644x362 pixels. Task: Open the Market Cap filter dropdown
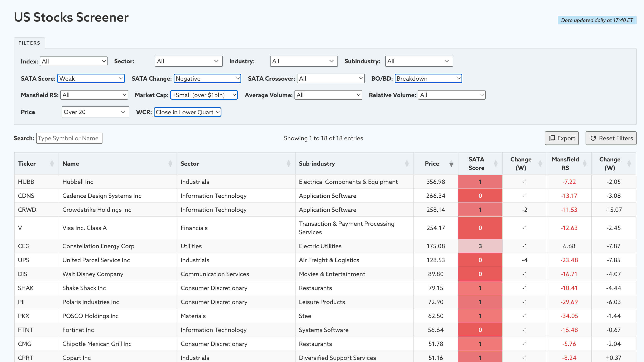[x=204, y=95]
